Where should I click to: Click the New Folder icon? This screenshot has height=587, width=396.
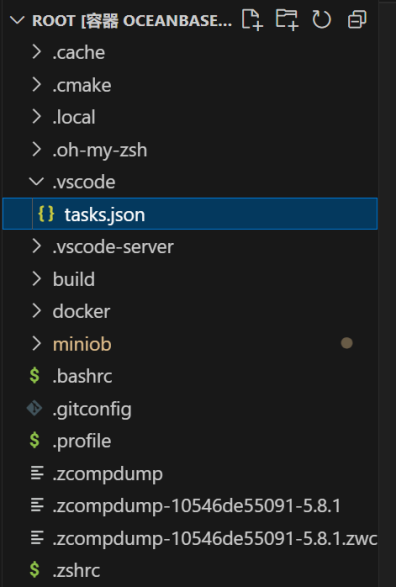click(287, 19)
